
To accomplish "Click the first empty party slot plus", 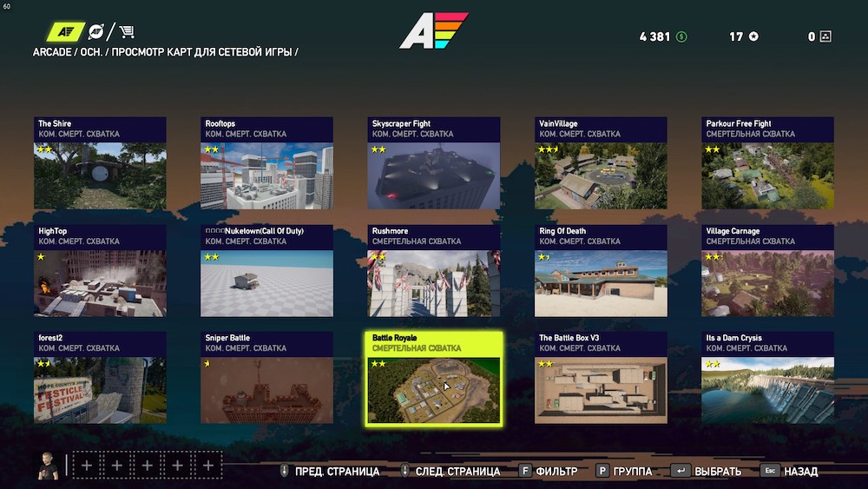I will click(x=87, y=466).
